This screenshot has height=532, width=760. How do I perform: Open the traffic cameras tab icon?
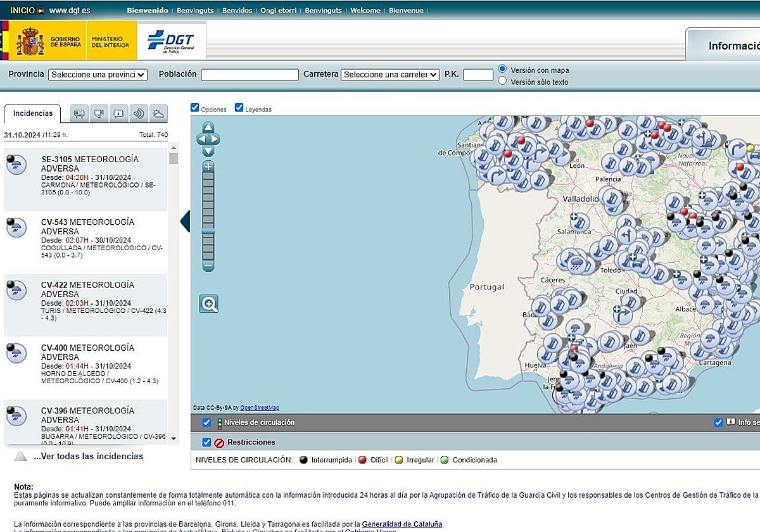click(x=99, y=114)
